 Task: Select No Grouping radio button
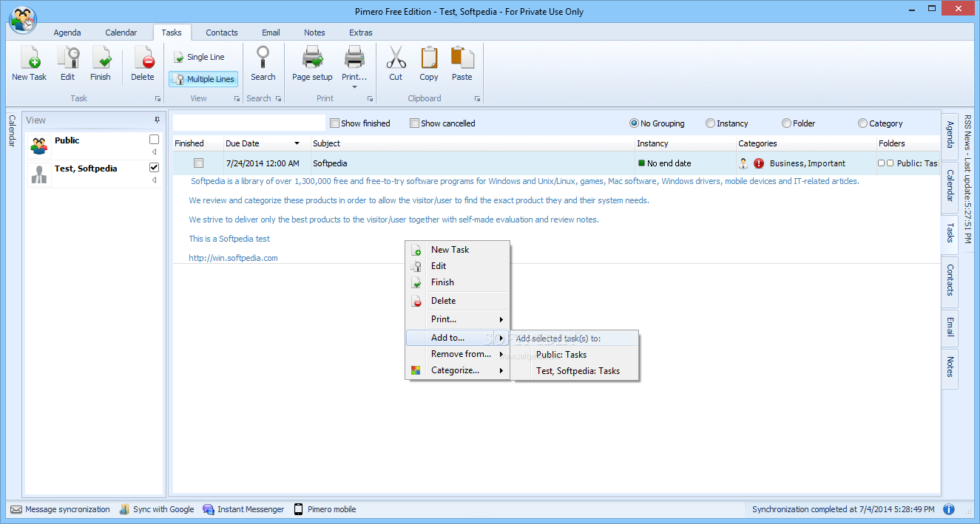[634, 123]
